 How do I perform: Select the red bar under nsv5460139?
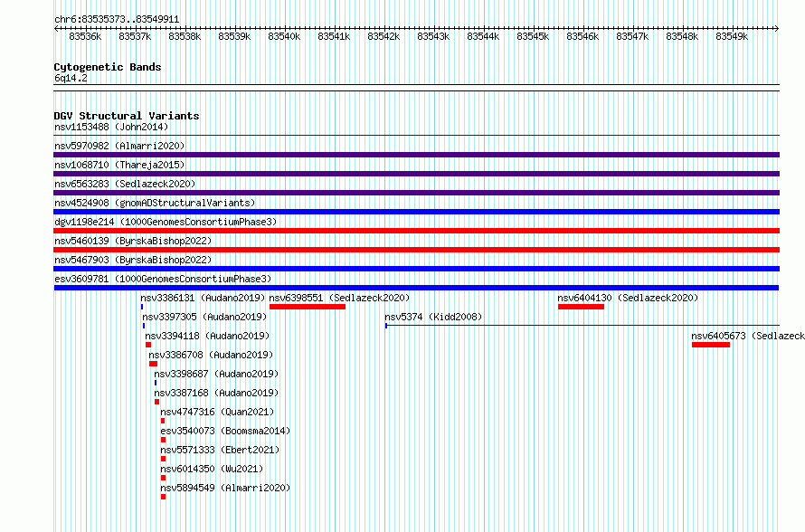[x=416, y=250]
